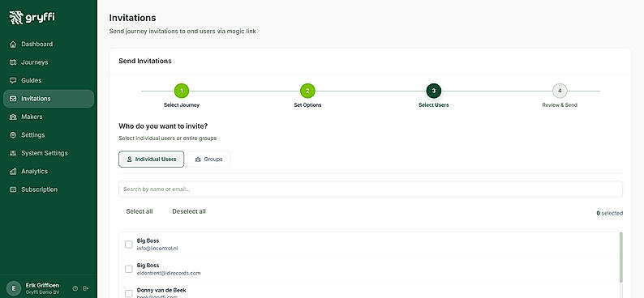644x298 pixels.
Task: Switch to the Individual Users tab
Action: tap(151, 159)
